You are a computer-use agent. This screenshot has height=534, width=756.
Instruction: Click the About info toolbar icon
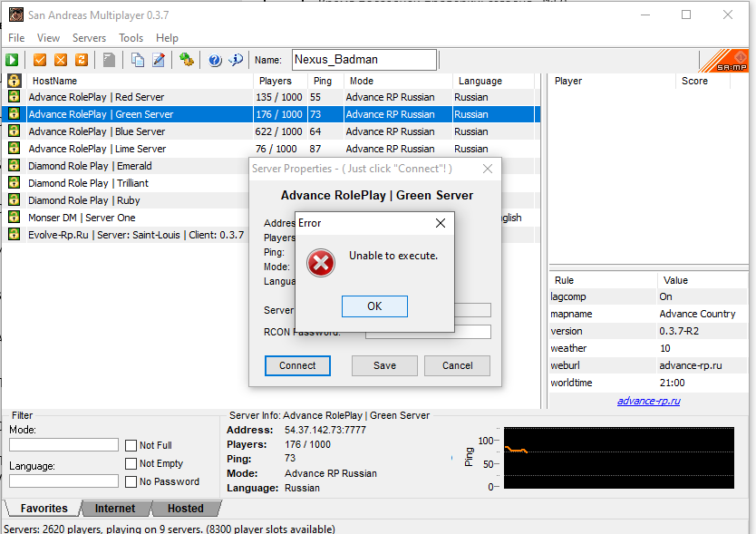236,60
